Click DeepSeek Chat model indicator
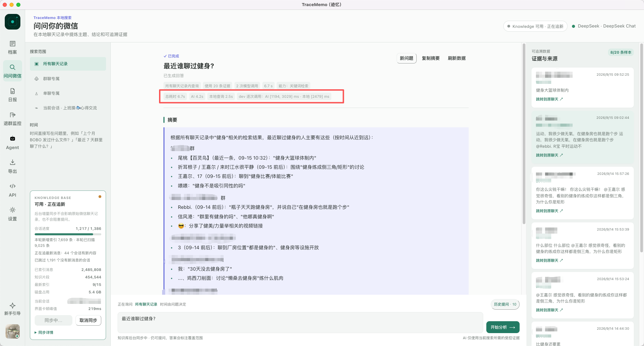Viewport: 644px width, 346px height. (x=604, y=26)
